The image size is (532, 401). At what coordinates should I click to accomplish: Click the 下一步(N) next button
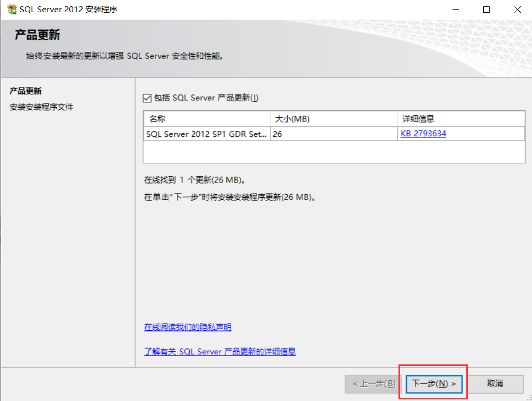click(434, 383)
